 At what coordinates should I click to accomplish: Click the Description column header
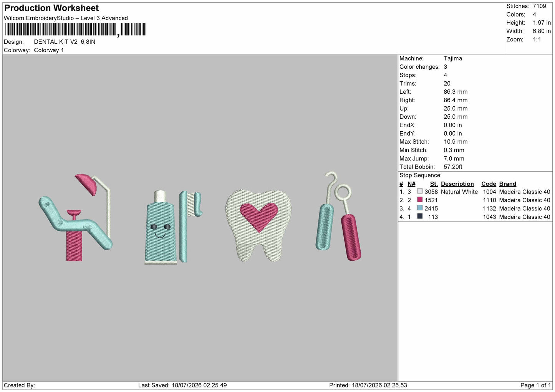pyautogui.click(x=457, y=184)
